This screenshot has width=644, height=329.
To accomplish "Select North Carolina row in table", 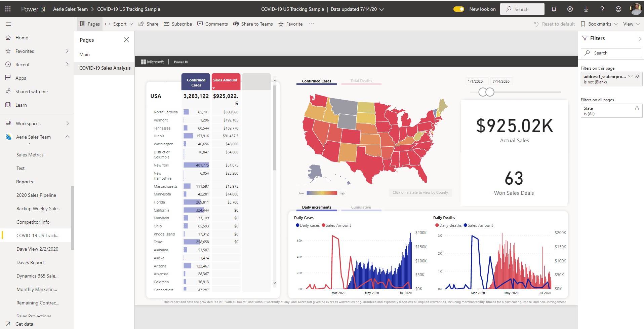I will pos(196,112).
